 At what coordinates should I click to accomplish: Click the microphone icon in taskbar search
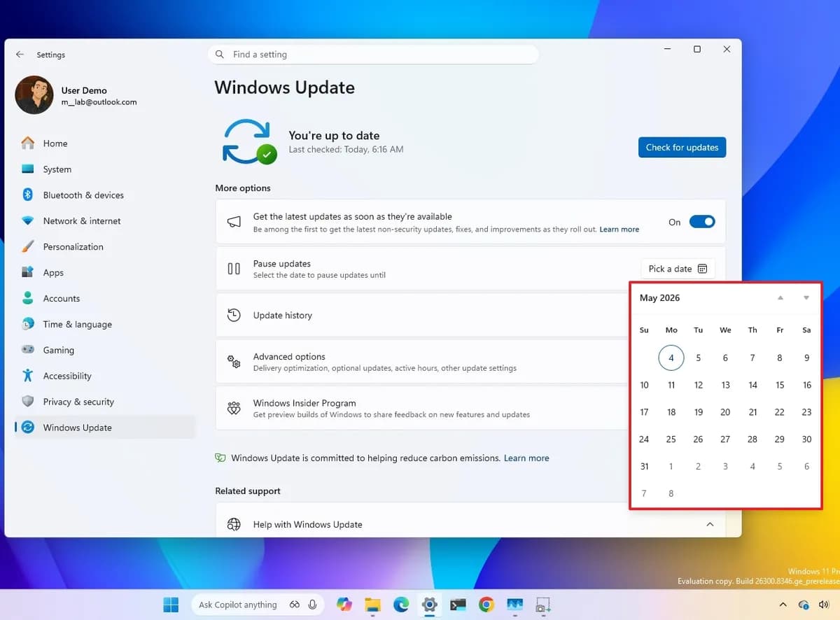click(x=312, y=605)
